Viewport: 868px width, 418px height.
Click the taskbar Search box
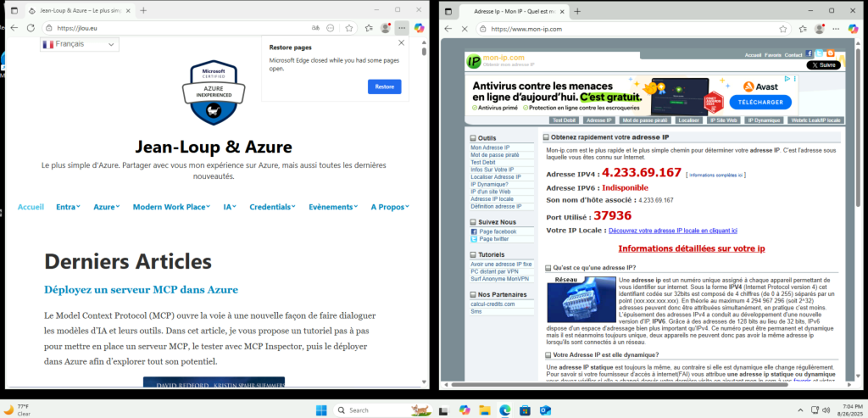click(x=382, y=410)
